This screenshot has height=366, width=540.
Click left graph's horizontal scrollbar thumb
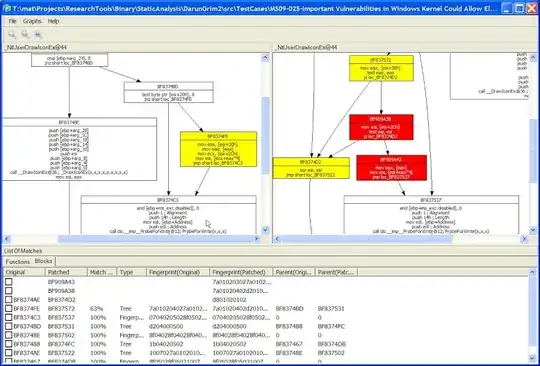click(x=155, y=239)
